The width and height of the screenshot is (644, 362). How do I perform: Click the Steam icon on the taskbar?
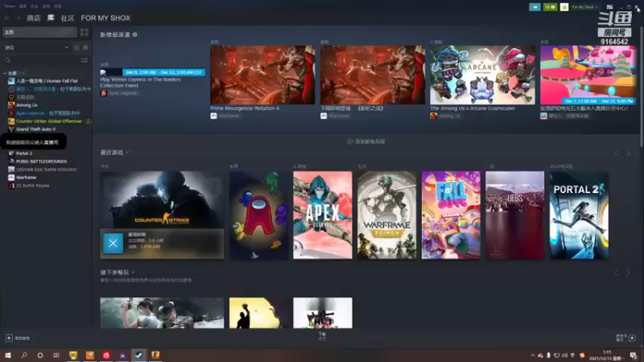[x=138, y=355]
